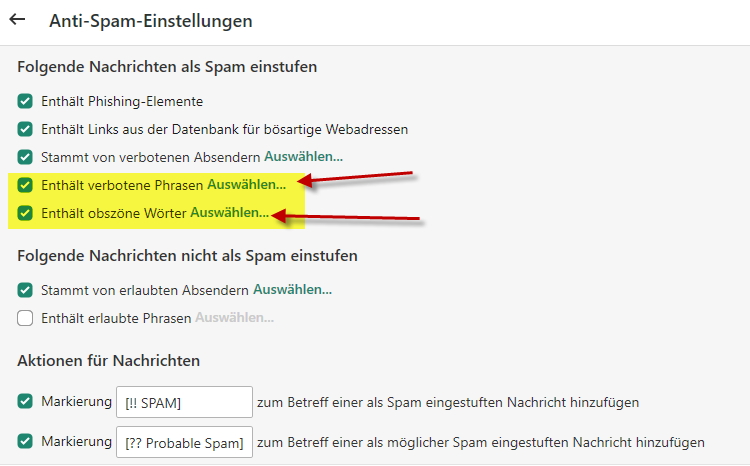Open 'Auswählen...' for verbotene Phrasen
This screenshot has width=750, height=466.
click(x=246, y=185)
